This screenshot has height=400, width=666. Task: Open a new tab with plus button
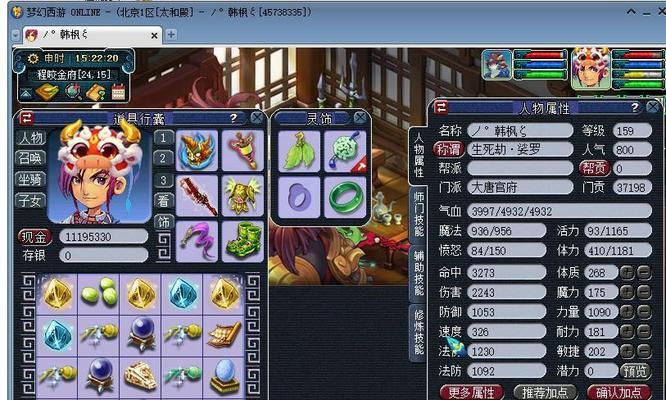(x=171, y=34)
